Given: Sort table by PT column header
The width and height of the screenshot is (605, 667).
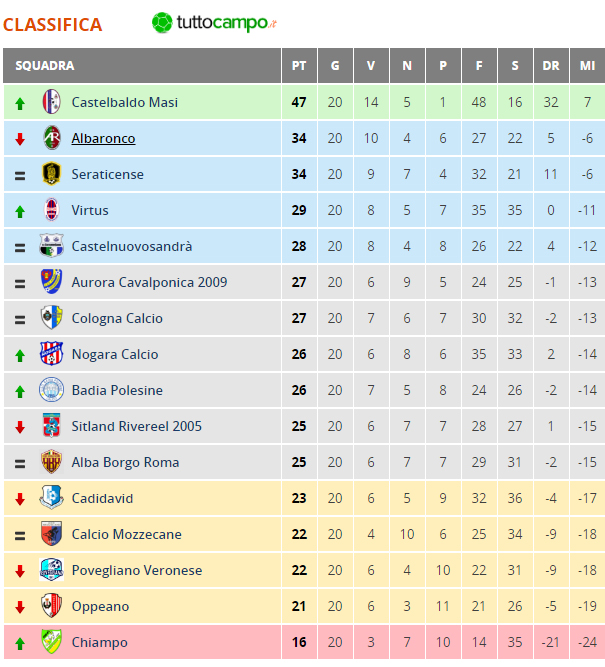Looking at the screenshot, I should click(x=299, y=66).
